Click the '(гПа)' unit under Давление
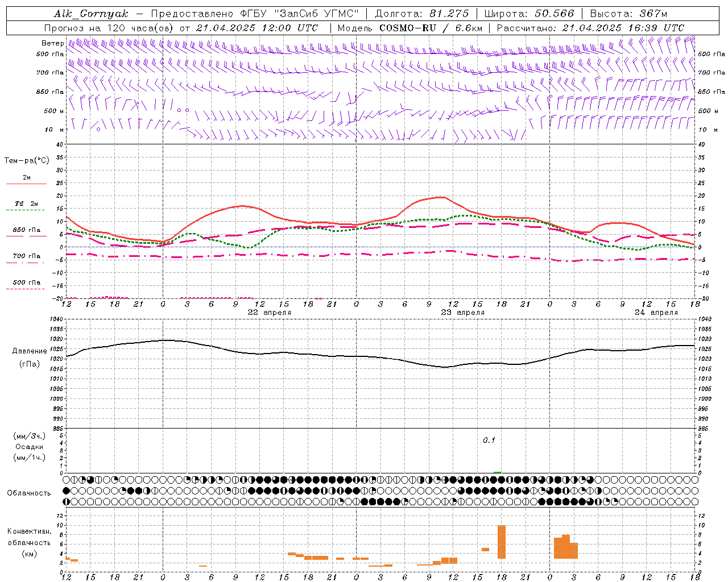728x582 pixels. [x=30, y=364]
